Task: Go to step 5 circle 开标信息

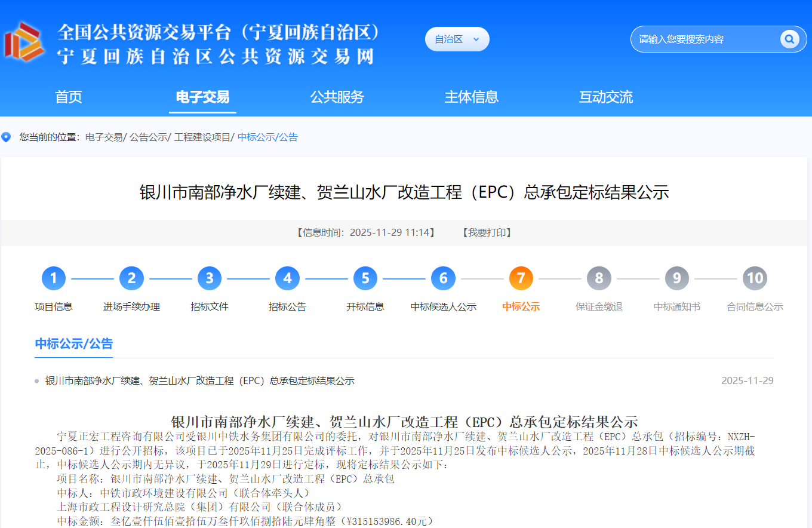Action: 365,278
